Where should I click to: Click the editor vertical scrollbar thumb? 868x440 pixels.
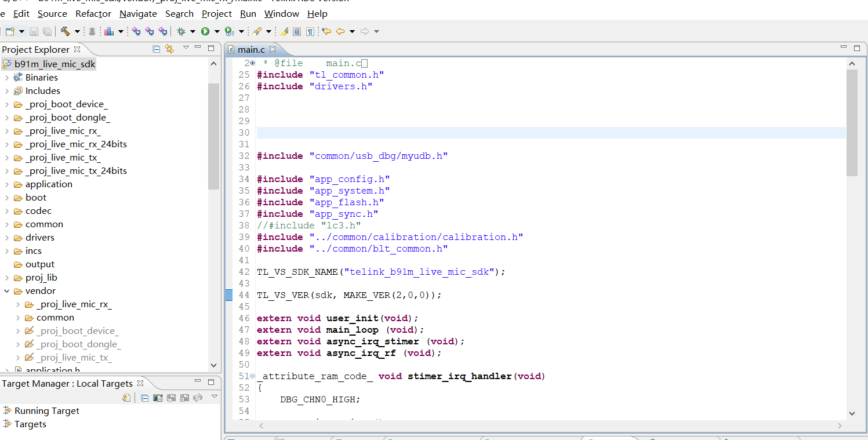coord(851,122)
